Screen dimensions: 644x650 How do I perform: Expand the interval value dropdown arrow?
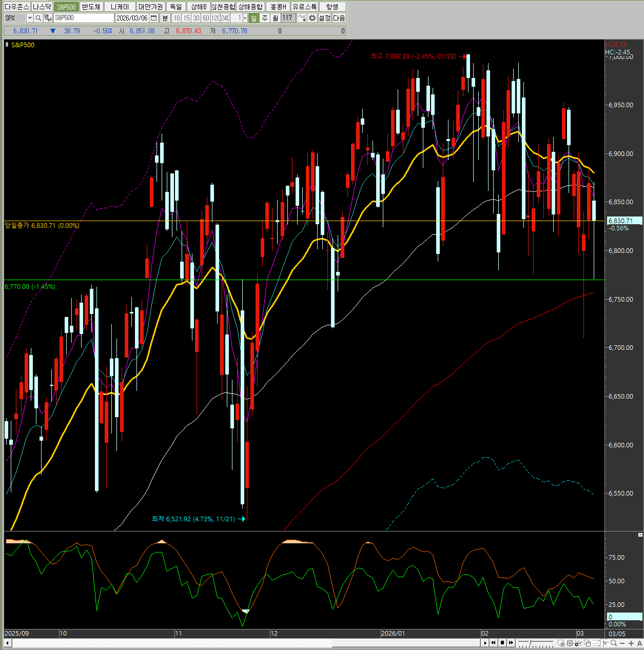coord(245,18)
